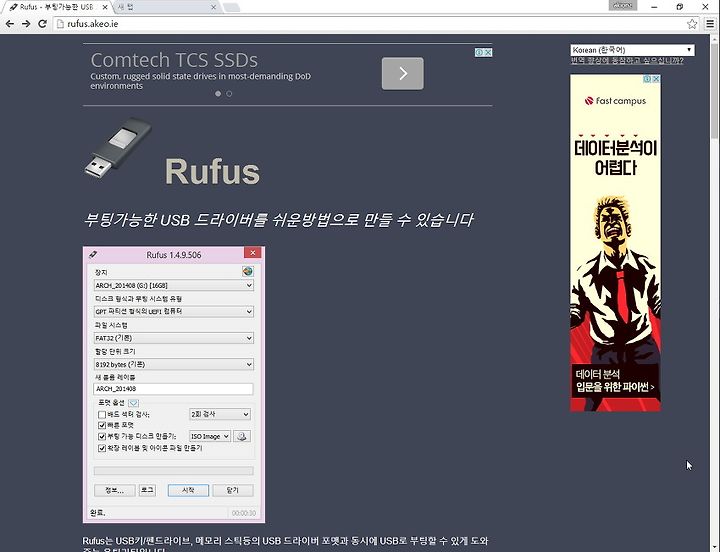Click the Rufus USB drive logo image
720x552 pixels.
pyautogui.click(x=118, y=148)
